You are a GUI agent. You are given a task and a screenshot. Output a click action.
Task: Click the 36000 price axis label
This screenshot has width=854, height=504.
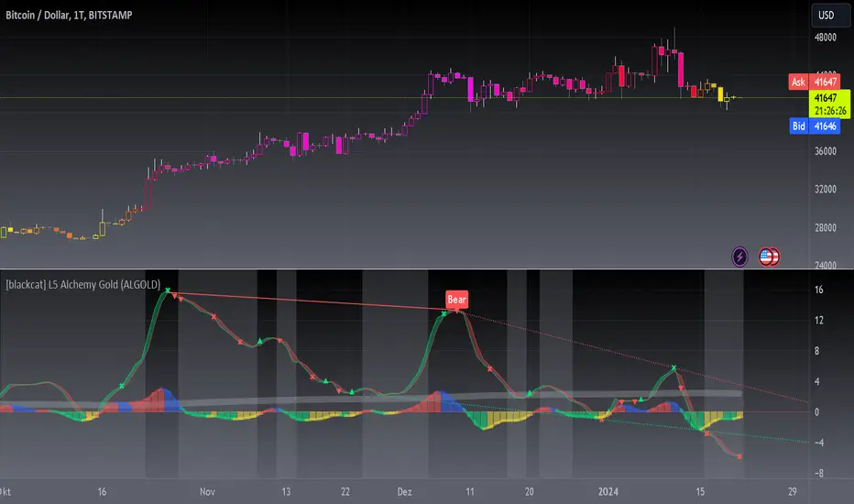point(825,151)
